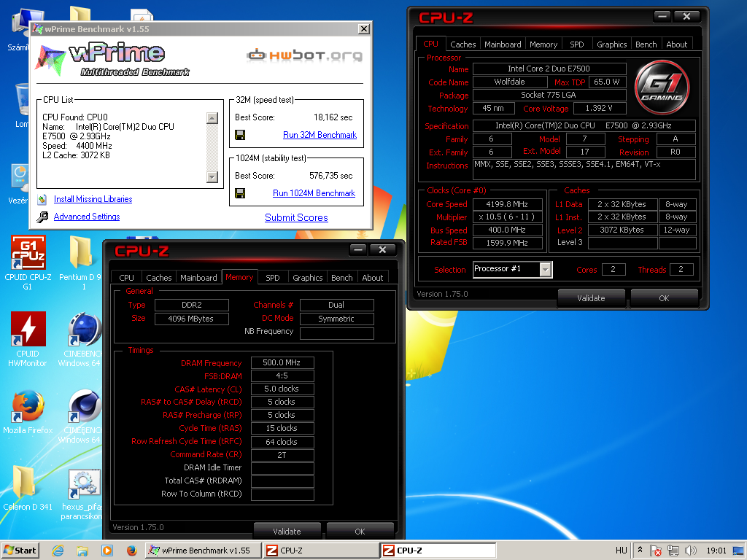Switch to Mainboard tab in CPU window
The height and width of the screenshot is (560, 747).
pos(503,44)
